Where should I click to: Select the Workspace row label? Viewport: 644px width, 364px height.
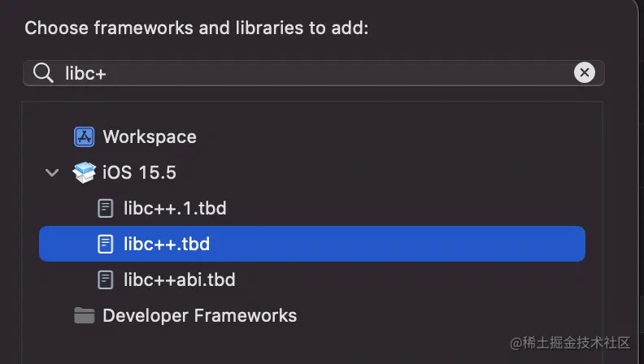click(150, 136)
